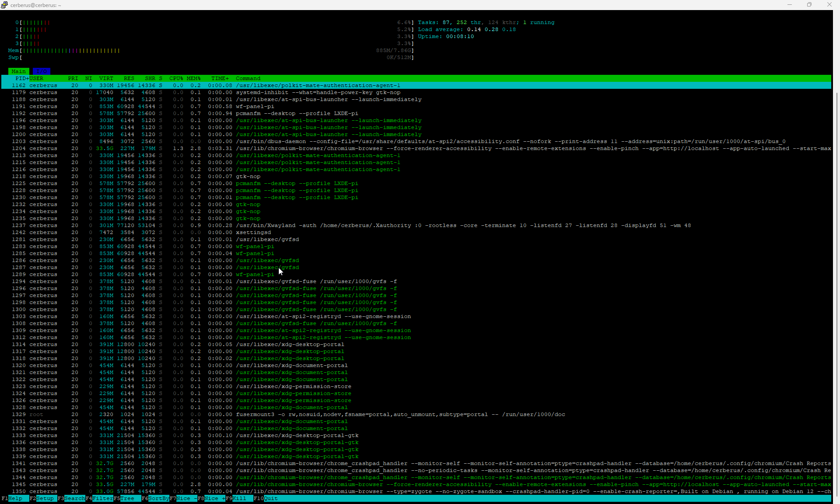Select PID 1188 at-spi-bus-launcher process row

tap(416, 99)
